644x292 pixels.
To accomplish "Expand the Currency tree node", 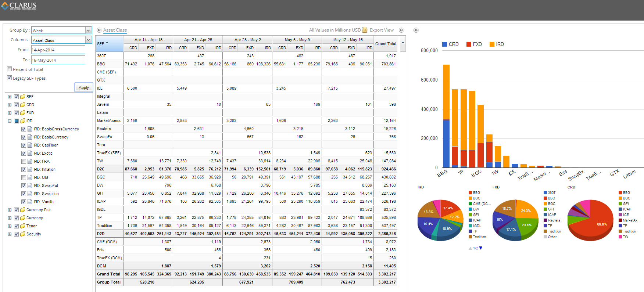I will pos(10,218).
